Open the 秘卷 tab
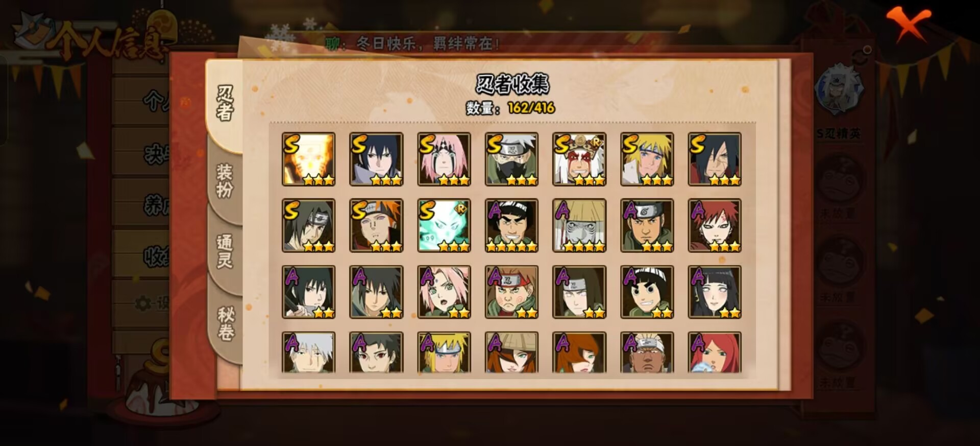This screenshot has height=446, width=980. [x=226, y=323]
